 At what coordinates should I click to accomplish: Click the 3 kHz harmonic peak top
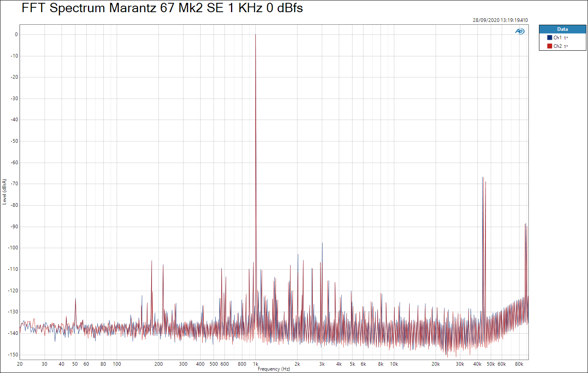(322, 243)
